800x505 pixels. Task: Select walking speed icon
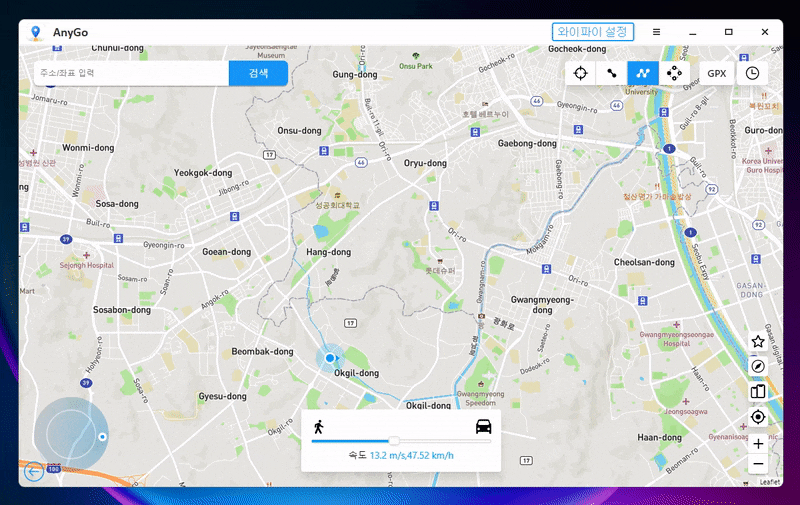click(x=319, y=426)
